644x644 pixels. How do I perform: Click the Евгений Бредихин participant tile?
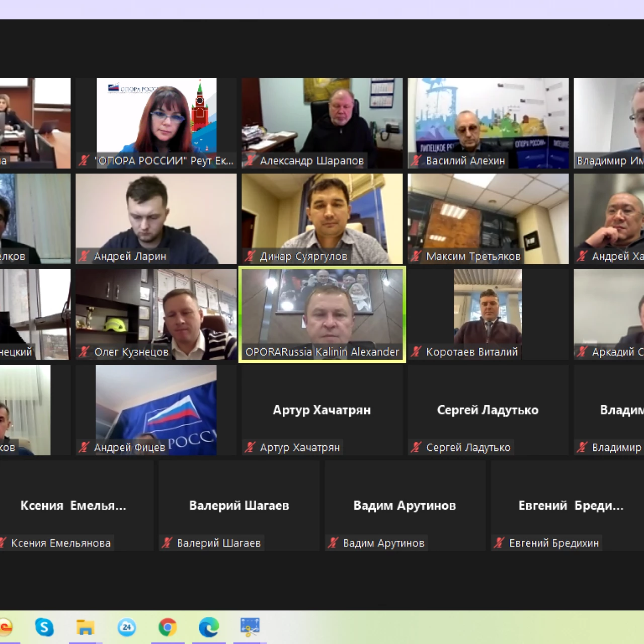pyautogui.click(x=571, y=506)
